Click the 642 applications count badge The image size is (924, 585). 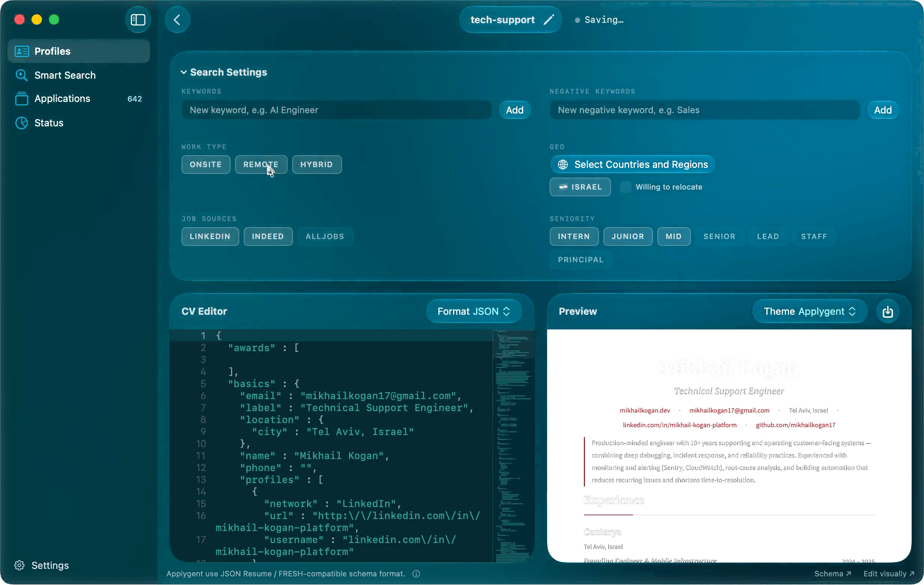pyautogui.click(x=134, y=99)
